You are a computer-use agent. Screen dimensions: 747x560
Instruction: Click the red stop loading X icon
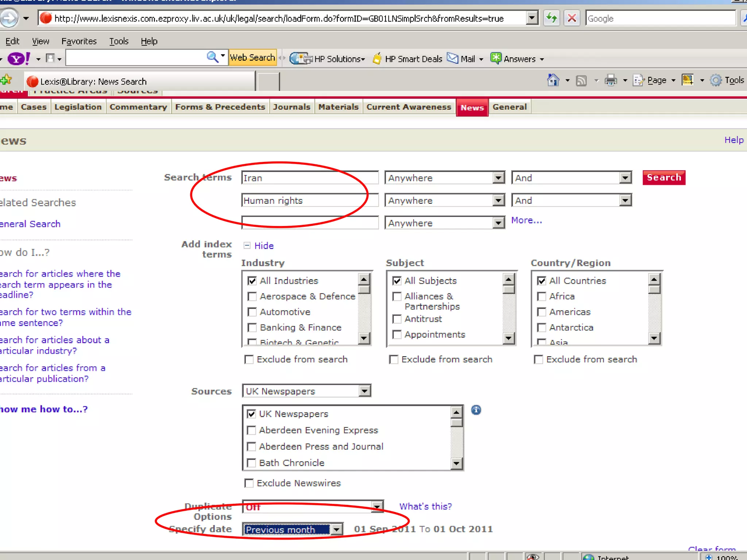point(572,18)
